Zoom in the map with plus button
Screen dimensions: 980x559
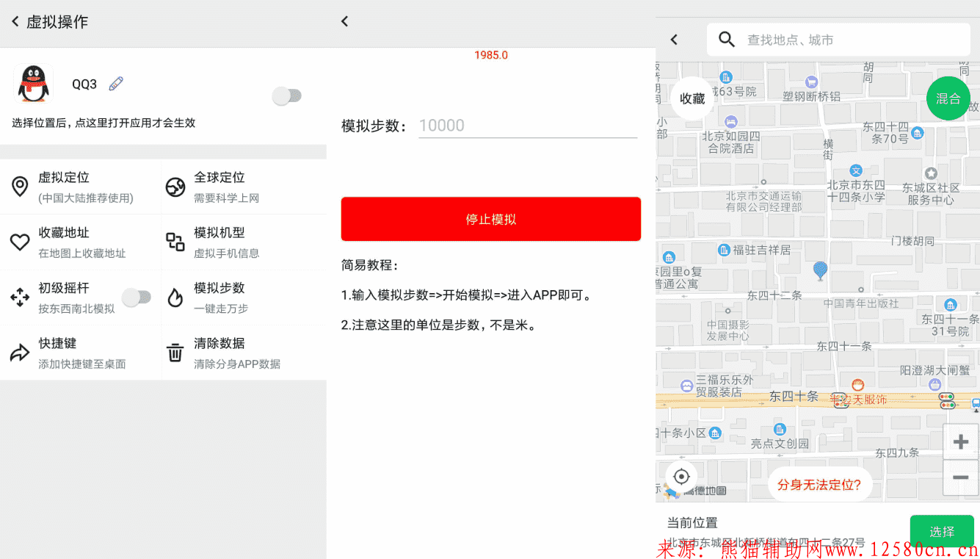click(960, 442)
